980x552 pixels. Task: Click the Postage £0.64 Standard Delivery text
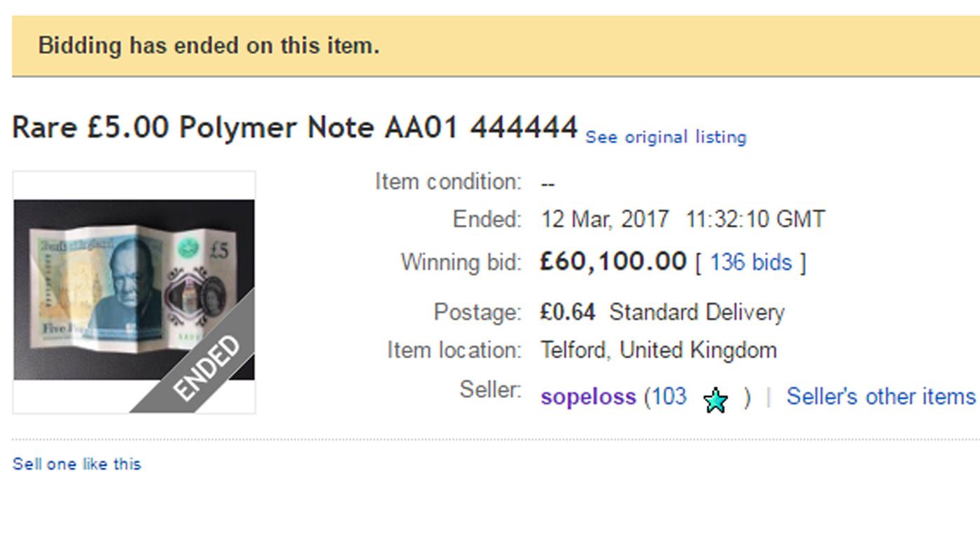click(662, 312)
